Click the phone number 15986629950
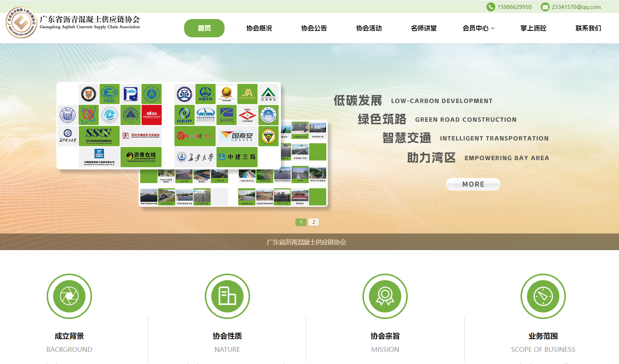Viewport: 619px width, 364px height. click(514, 7)
